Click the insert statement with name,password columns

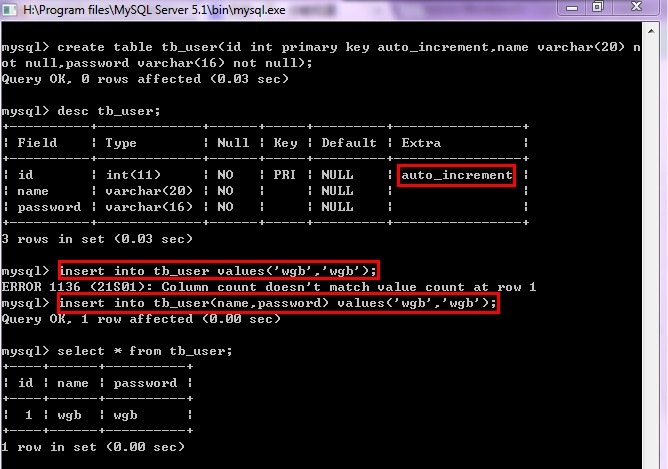(x=278, y=303)
